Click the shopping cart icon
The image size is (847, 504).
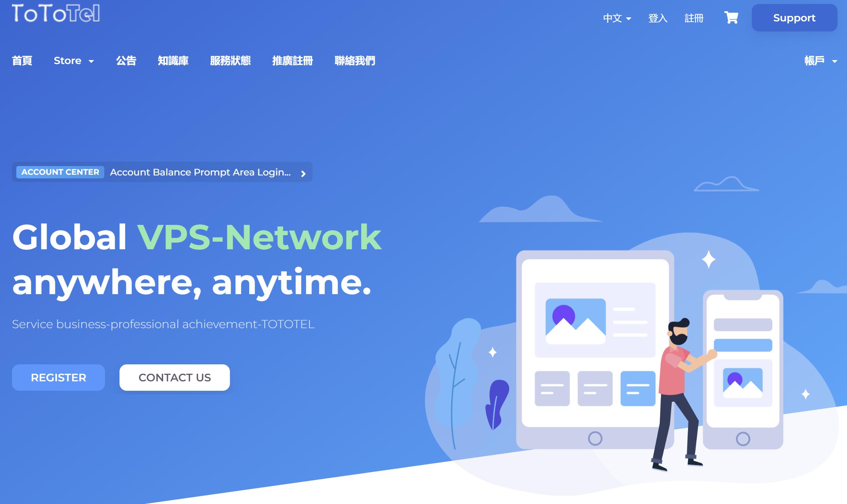[730, 18]
